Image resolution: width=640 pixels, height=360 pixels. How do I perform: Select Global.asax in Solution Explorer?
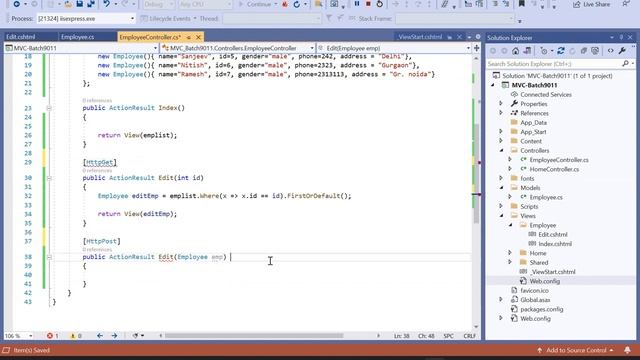(535, 300)
